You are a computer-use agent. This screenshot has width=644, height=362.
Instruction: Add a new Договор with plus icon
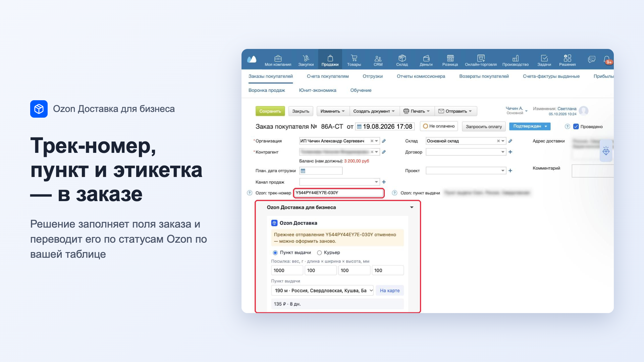click(510, 152)
